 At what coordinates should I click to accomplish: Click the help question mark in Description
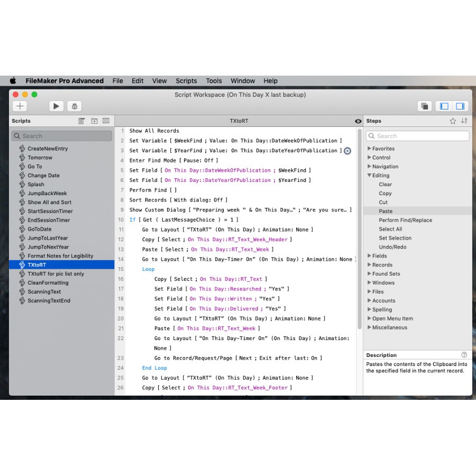coord(464,354)
